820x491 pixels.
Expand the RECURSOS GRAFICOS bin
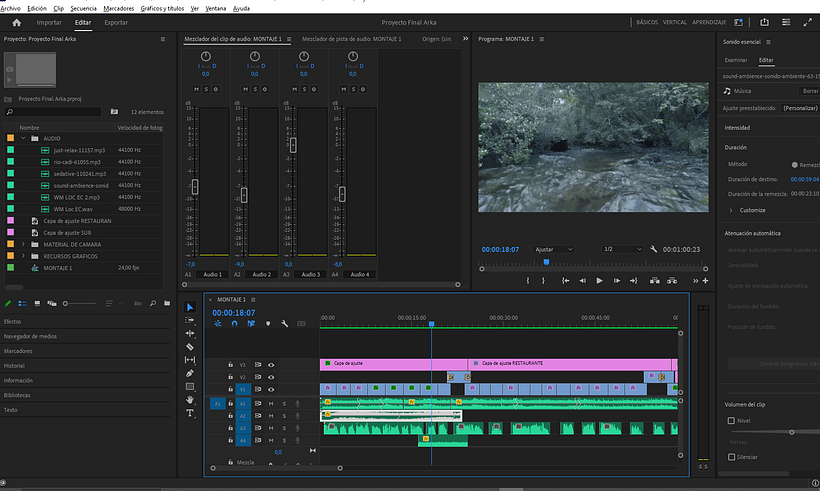point(23,256)
